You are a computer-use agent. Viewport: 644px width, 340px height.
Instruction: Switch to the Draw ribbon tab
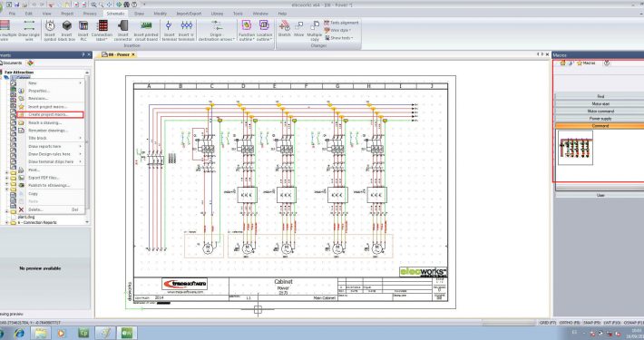[140, 14]
